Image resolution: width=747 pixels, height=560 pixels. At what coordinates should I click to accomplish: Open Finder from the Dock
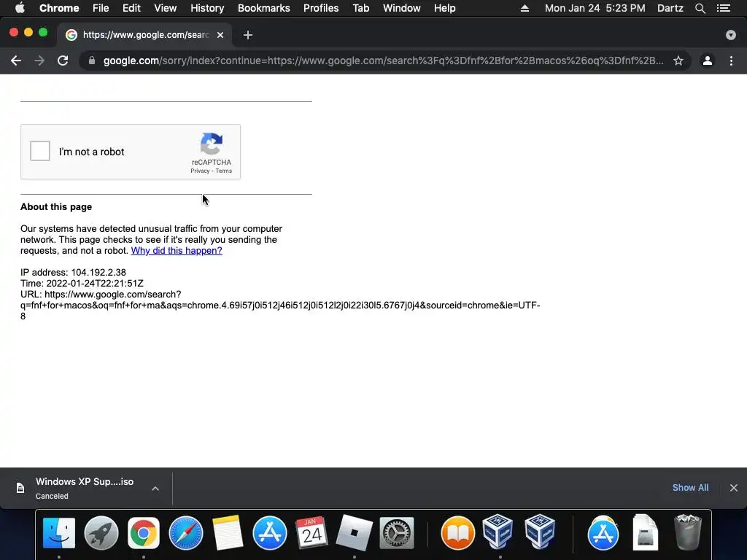(x=58, y=533)
